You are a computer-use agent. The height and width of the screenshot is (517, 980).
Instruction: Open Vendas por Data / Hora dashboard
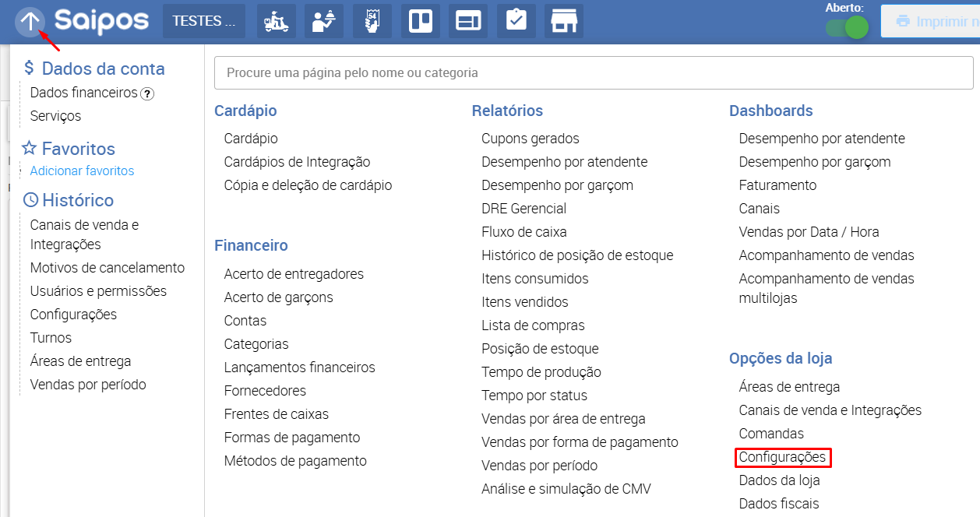pos(809,232)
